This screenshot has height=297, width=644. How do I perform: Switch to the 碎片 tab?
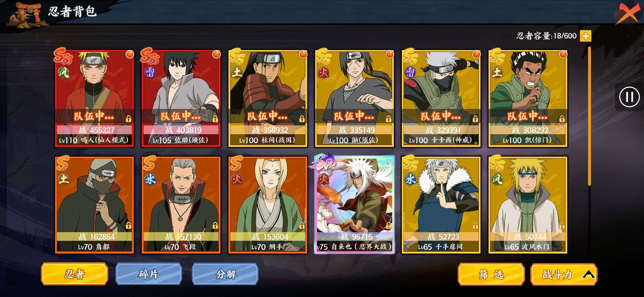pos(149,274)
